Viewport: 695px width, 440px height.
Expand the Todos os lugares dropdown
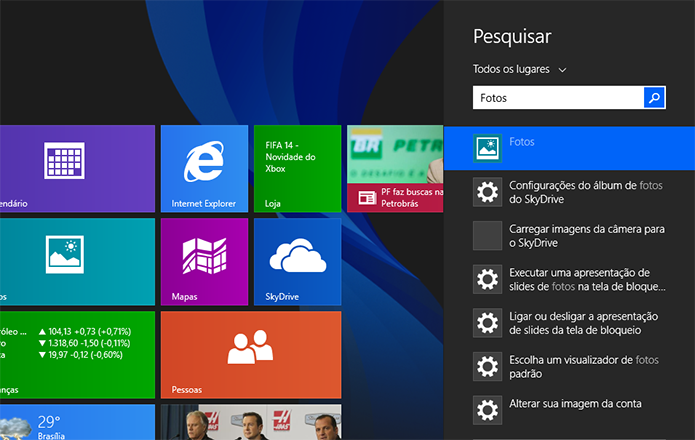coord(519,70)
